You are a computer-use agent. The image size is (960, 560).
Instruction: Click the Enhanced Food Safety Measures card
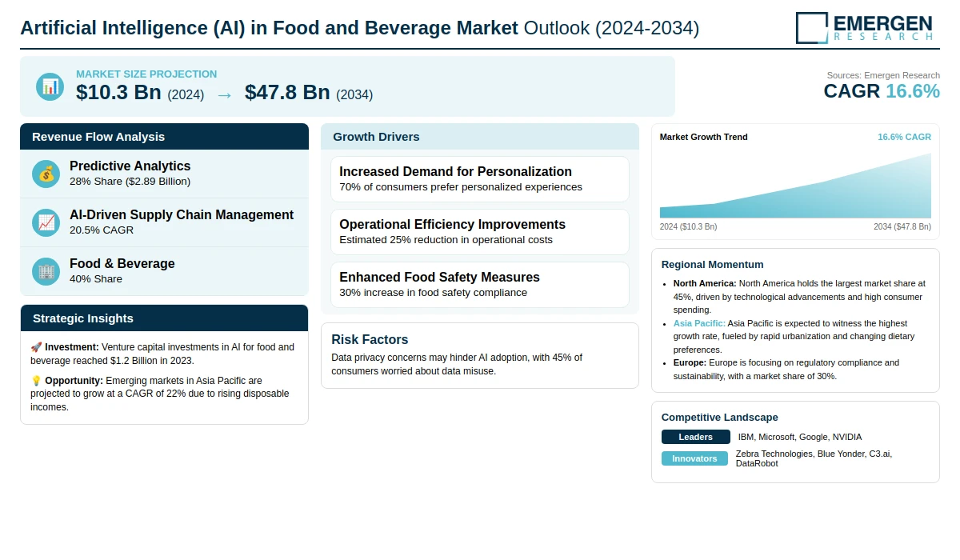point(479,285)
